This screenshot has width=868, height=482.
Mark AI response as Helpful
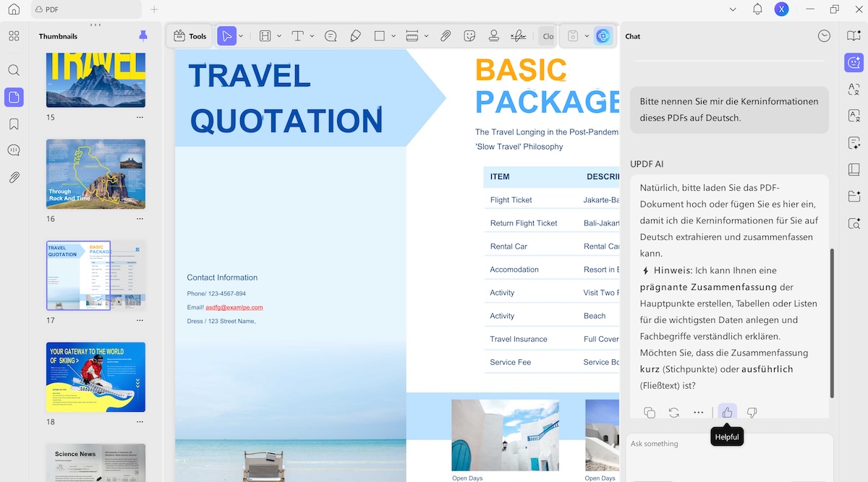point(727,413)
